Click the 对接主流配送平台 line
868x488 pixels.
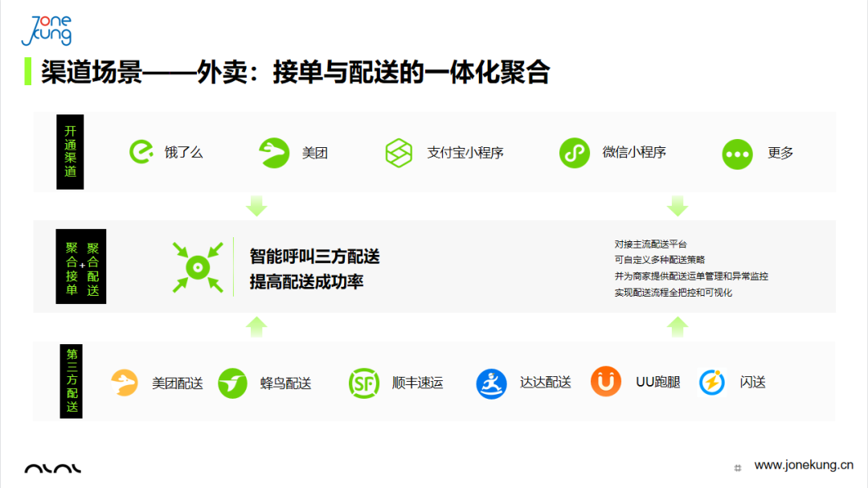click(650, 244)
